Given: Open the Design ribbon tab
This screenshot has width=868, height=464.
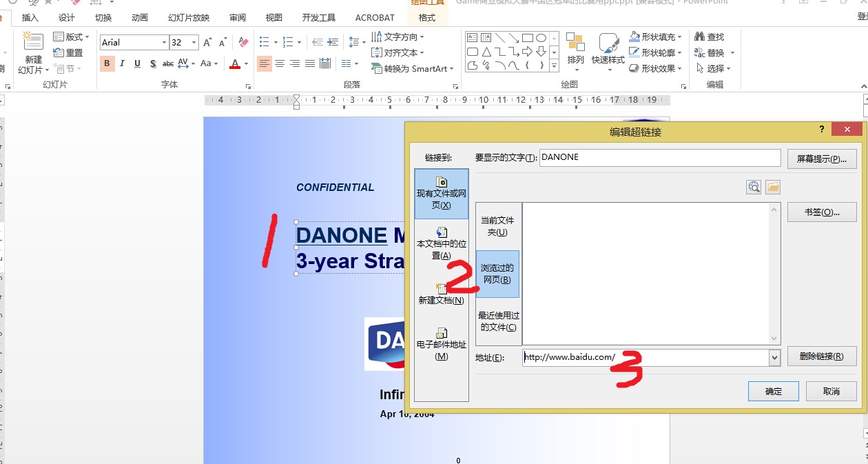Looking at the screenshot, I should (67, 18).
